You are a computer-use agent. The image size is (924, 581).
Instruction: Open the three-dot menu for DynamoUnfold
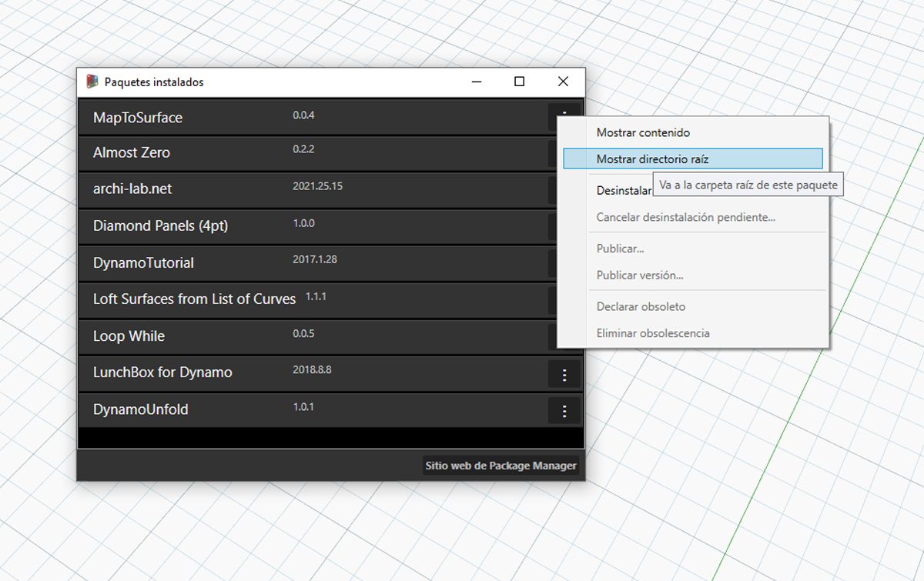pos(564,411)
